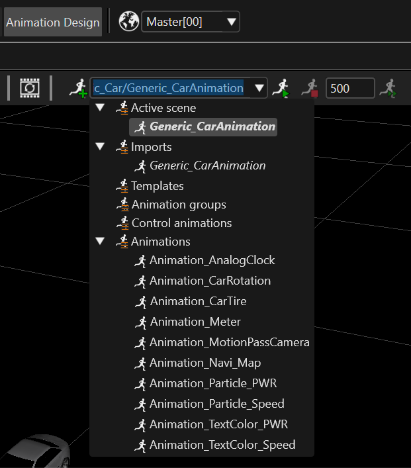Screen dimensions: 411x468
Task: Collapse the Active scene tree node
Action: 100,108
